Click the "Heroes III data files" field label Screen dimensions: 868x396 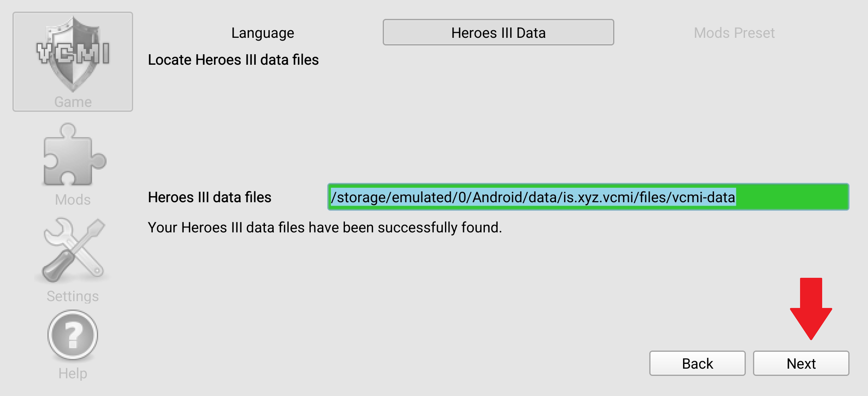click(209, 197)
